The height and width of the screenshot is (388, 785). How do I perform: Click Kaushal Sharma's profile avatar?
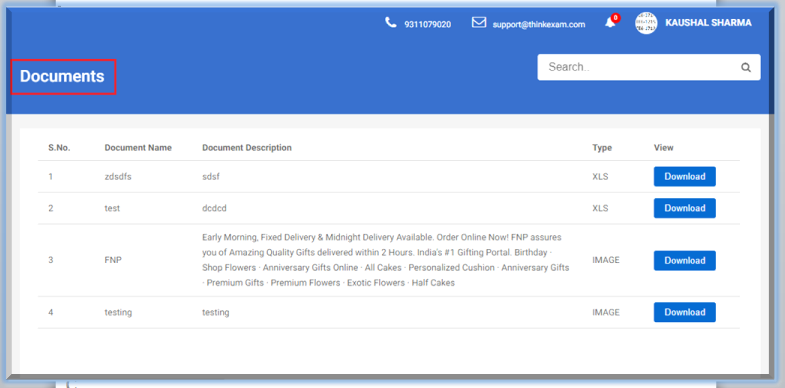click(x=646, y=23)
